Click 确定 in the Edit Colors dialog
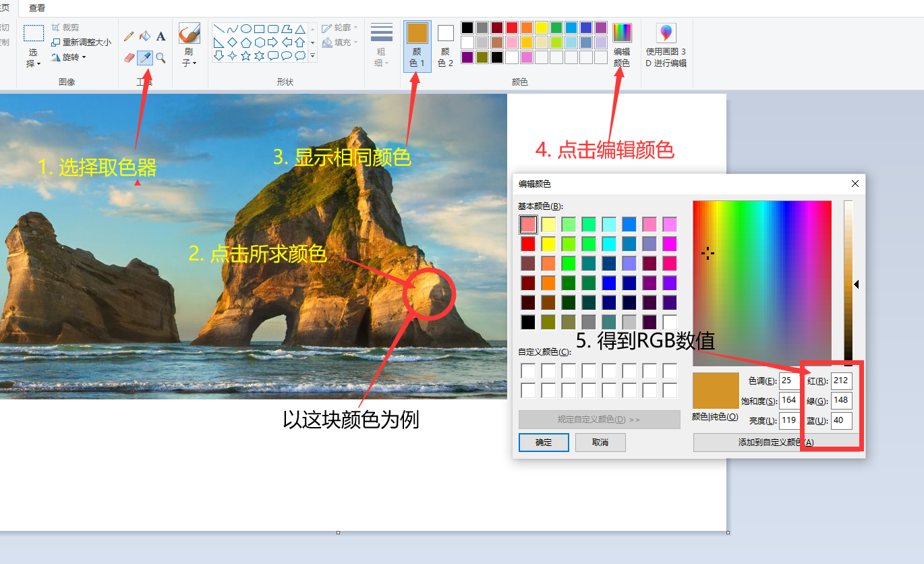924x564 pixels. point(543,443)
